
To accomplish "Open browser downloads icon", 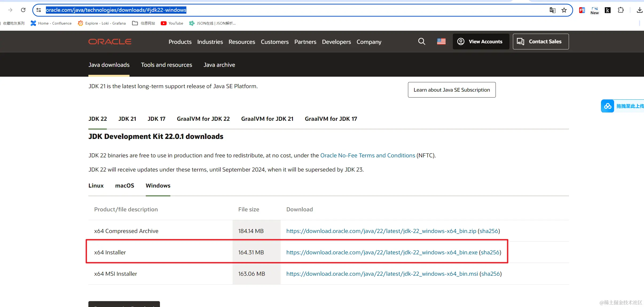I will click(x=639, y=10).
